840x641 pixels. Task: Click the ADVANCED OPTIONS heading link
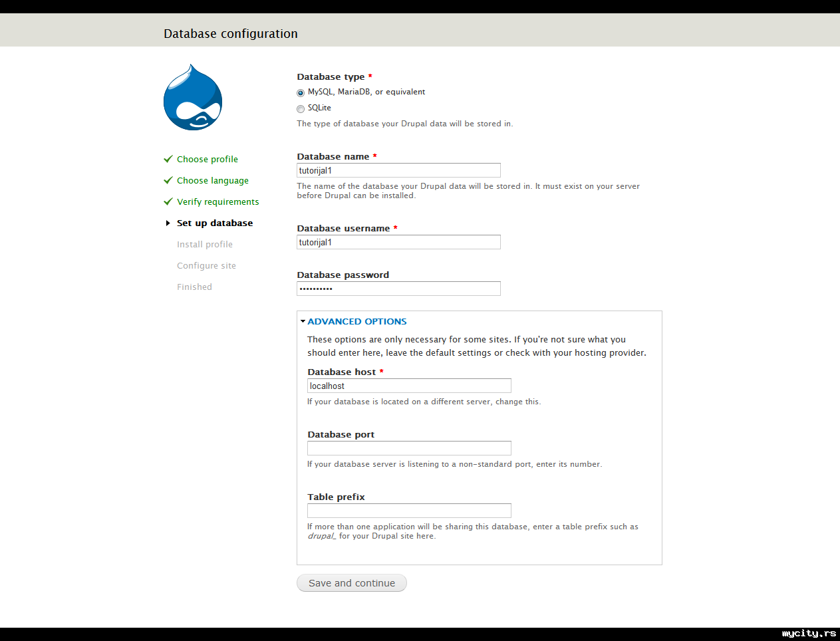coord(357,321)
